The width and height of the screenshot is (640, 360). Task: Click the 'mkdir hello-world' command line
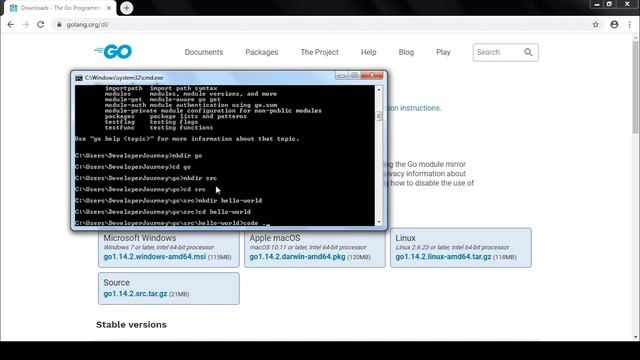point(169,200)
